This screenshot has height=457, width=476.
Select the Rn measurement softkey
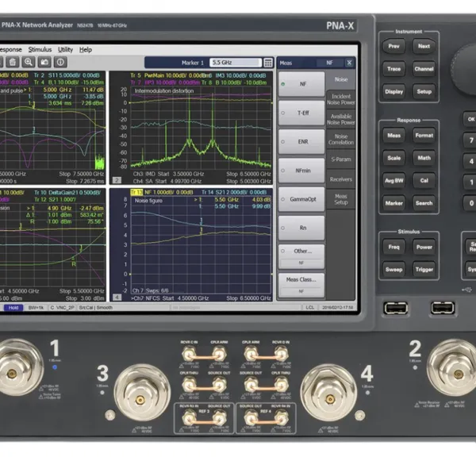[301, 228]
